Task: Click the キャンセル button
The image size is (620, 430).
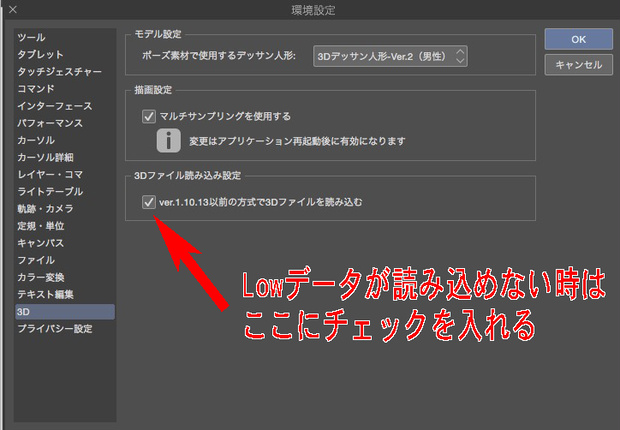Action: [x=578, y=64]
